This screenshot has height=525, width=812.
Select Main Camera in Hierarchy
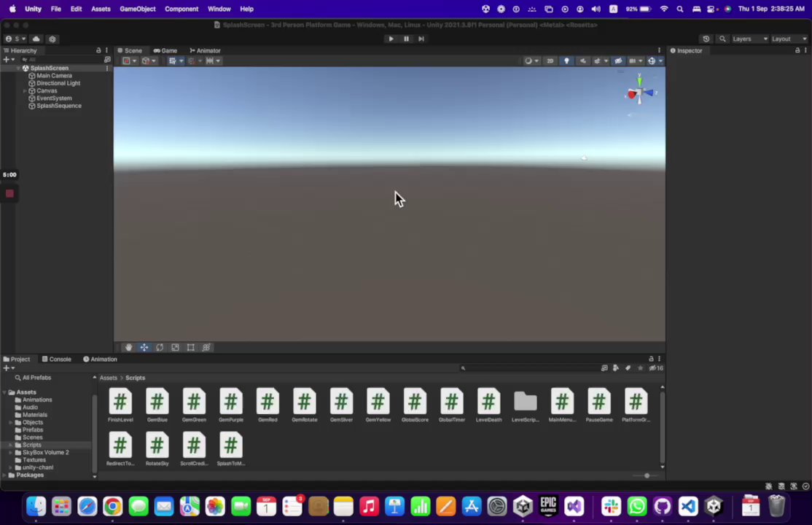coord(54,76)
